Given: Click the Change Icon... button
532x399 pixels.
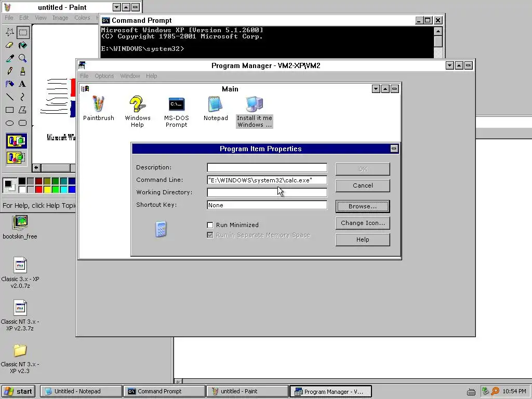Looking at the screenshot, I should [x=363, y=223].
